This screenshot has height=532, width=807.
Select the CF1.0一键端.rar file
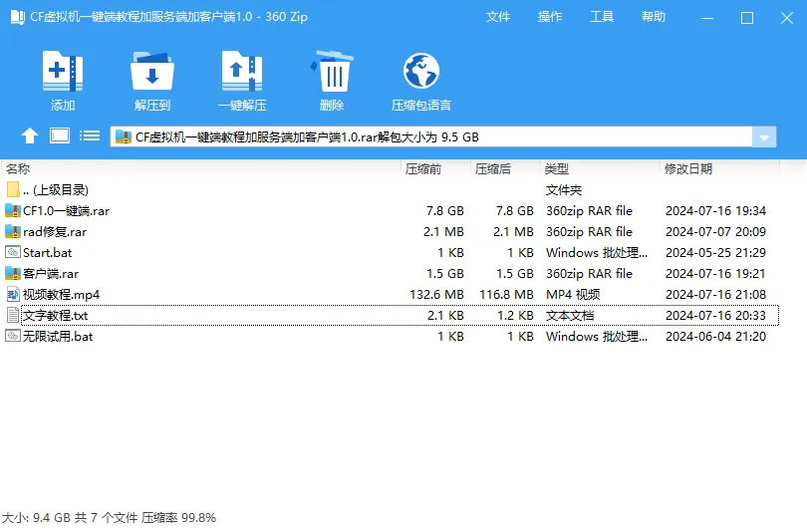click(x=64, y=211)
